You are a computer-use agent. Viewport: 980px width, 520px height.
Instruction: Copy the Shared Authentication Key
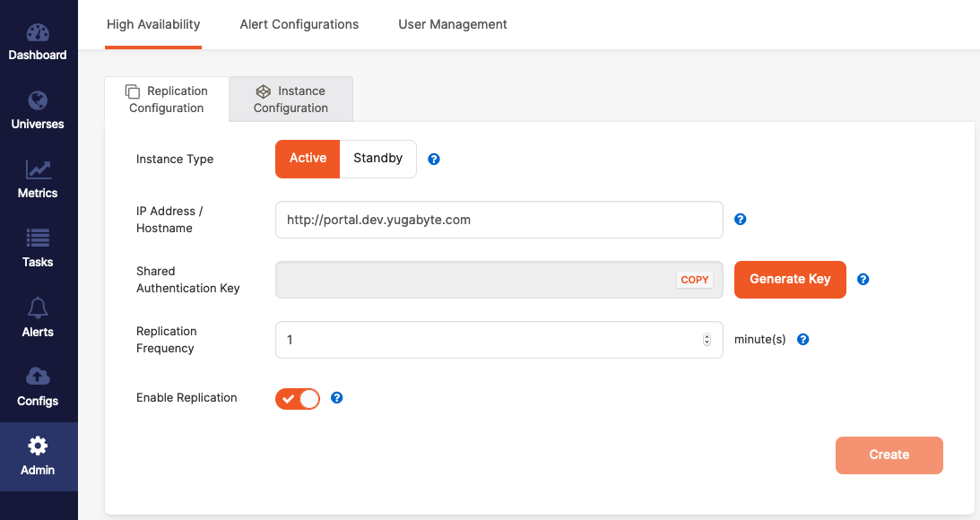tap(694, 279)
